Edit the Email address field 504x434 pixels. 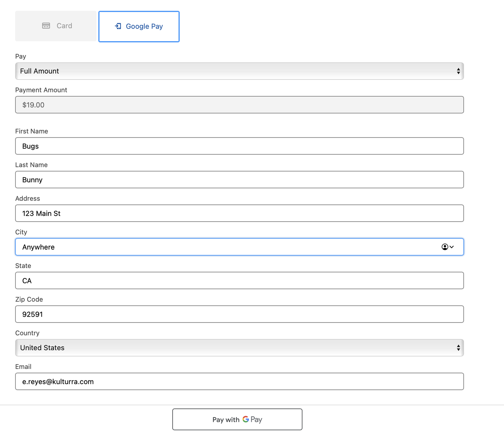(x=240, y=381)
